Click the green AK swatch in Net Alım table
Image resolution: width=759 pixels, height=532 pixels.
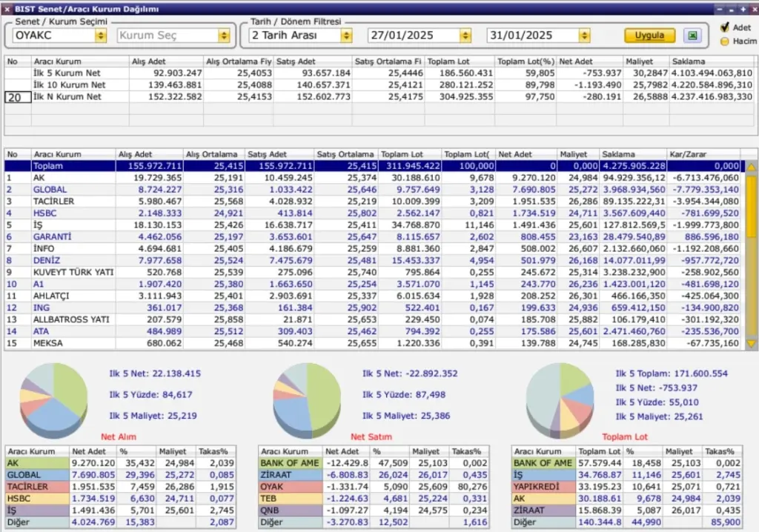(x=37, y=463)
